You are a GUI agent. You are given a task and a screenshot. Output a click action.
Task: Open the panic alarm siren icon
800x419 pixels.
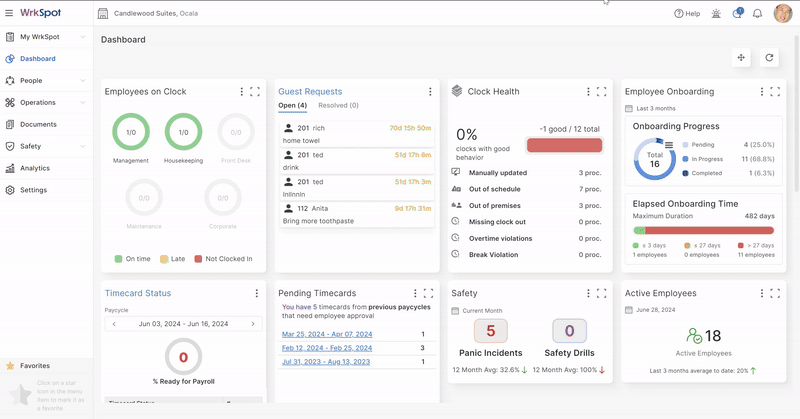click(715, 14)
